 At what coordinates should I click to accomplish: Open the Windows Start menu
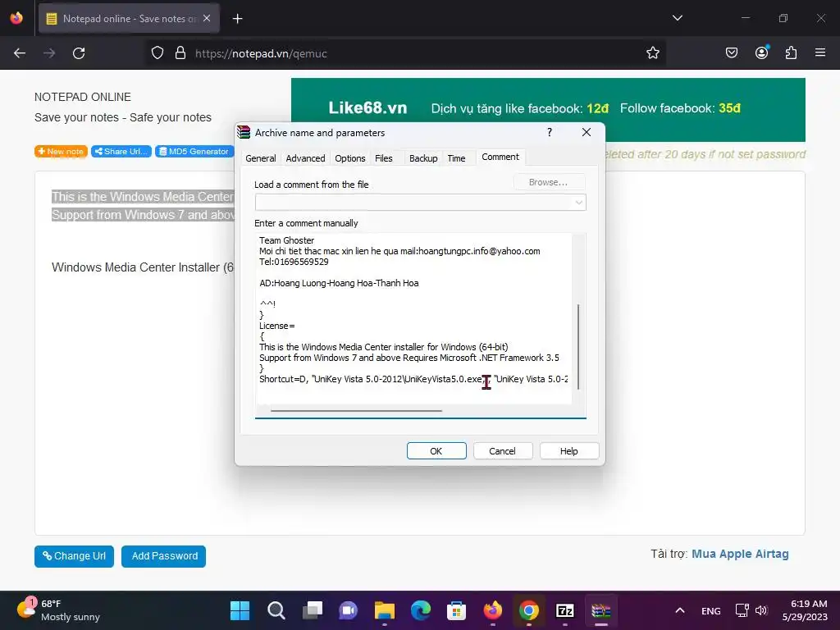pos(240,610)
